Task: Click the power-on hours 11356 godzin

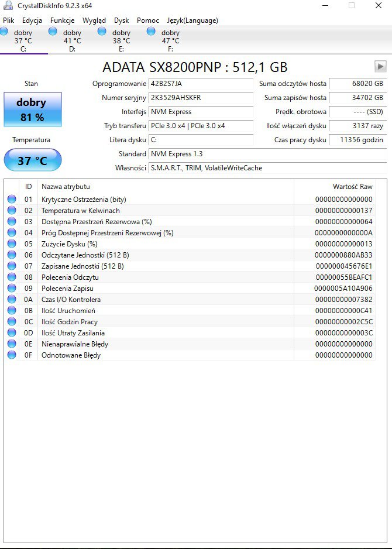Action: tap(358, 140)
